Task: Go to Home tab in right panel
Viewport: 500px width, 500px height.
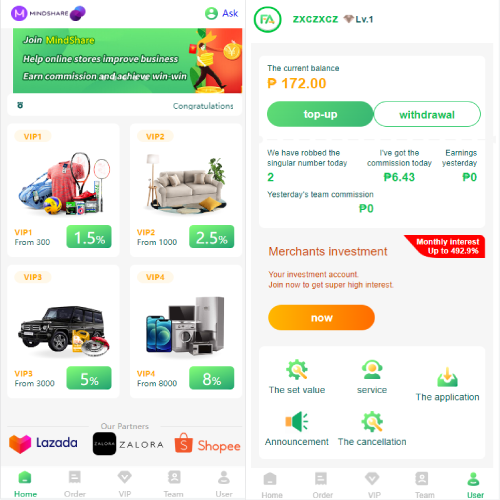Action: [272, 485]
